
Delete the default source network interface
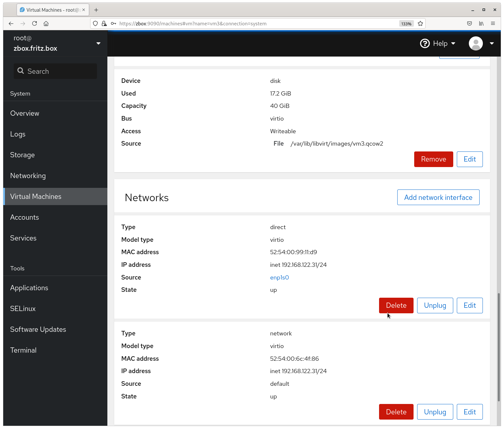click(396, 412)
